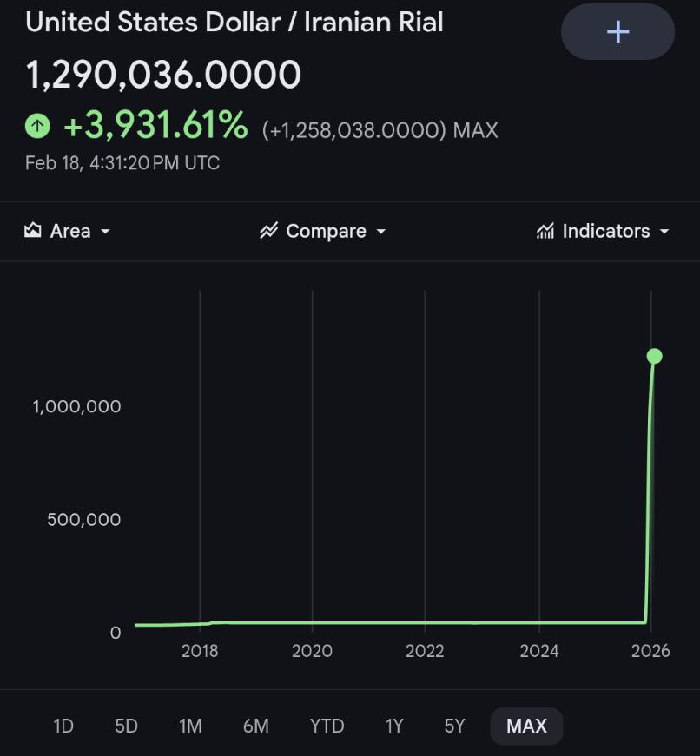The width and height of the screenshot is (700, 756).
Task: Click the Indicators bar chart icon
Action: (x=545, y=231)
